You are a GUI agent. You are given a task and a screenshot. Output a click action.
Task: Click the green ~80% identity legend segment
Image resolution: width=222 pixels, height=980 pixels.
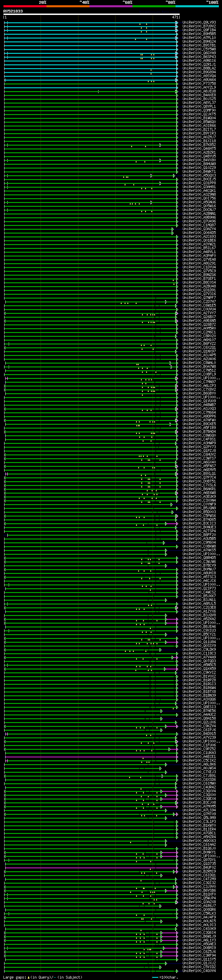pos(154,6)
